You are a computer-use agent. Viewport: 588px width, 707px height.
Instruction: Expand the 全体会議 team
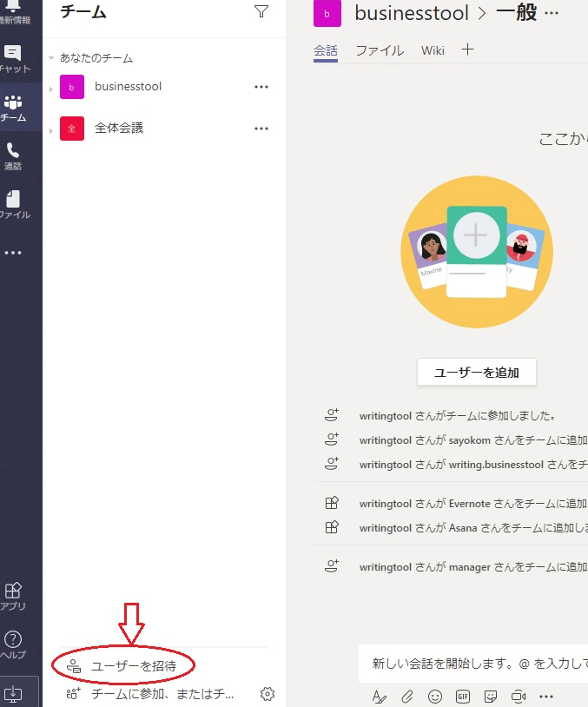pos(51,130)
